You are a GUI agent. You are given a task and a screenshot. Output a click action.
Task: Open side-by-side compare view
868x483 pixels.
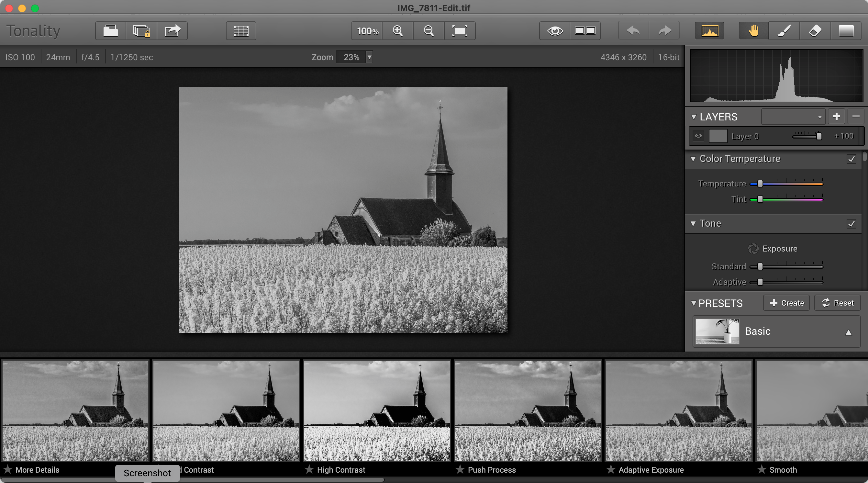585,31
